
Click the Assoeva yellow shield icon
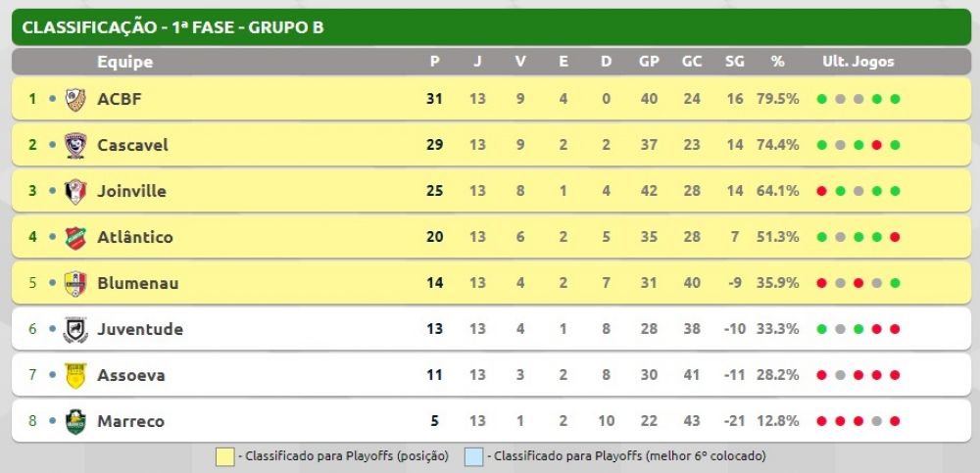75,375
